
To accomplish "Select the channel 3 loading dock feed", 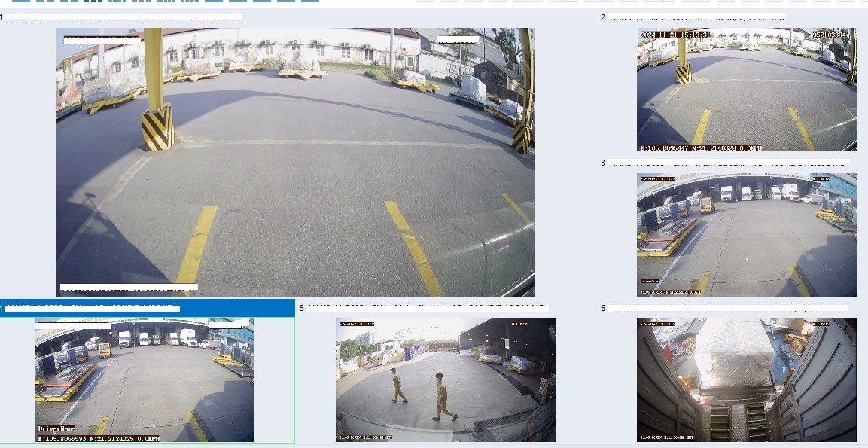I will point(746,234).
